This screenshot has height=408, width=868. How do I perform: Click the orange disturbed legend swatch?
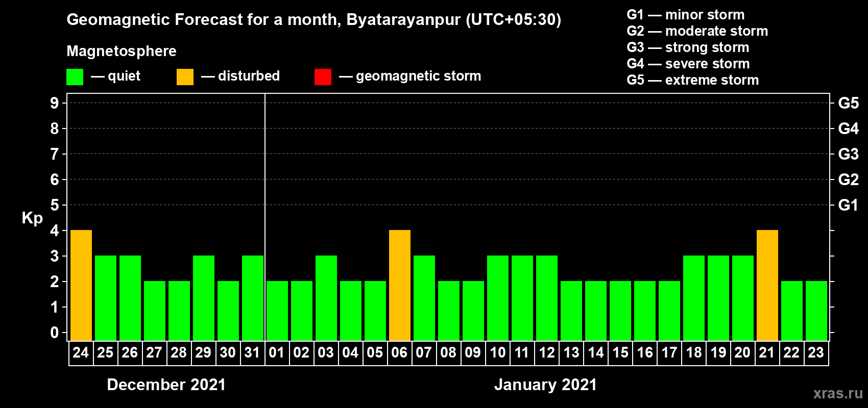click(185, 77)
